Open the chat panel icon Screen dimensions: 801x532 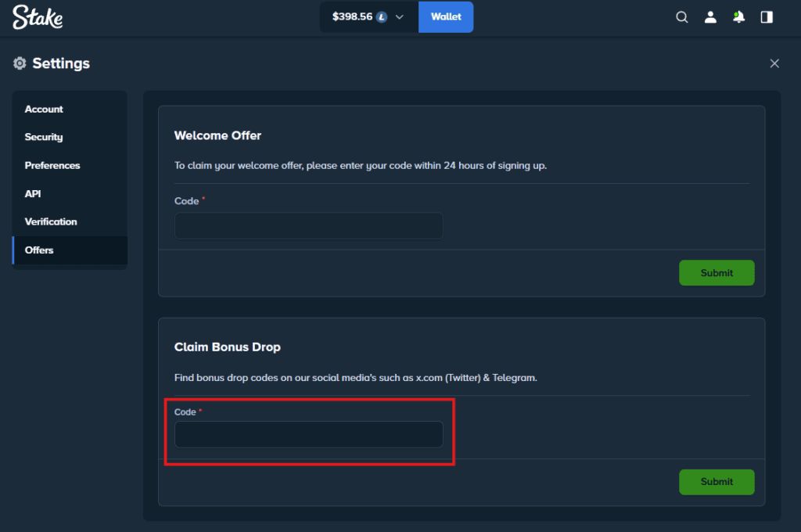(x=767, y=16)
